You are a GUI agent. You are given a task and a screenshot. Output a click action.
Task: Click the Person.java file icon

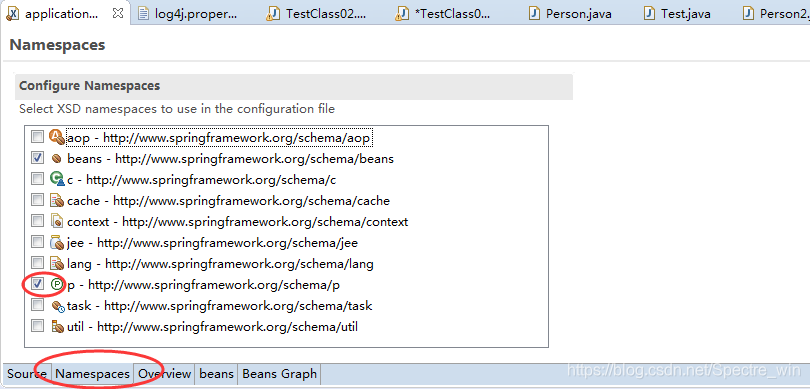tap(535, 14)
